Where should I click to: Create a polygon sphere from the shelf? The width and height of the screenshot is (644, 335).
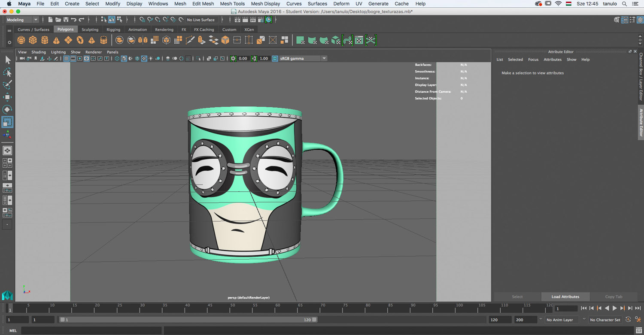tap(21, 40)
